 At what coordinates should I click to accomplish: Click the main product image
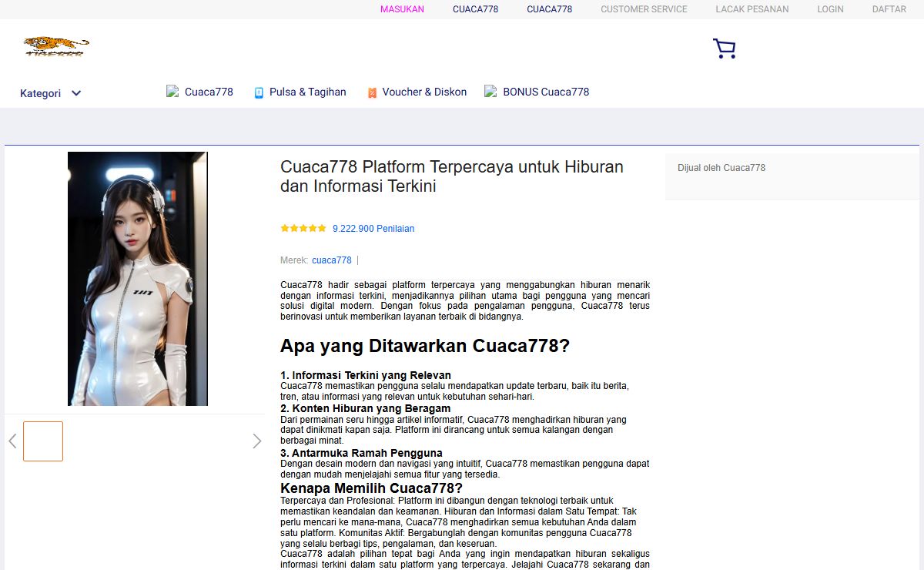coord(138,279)
